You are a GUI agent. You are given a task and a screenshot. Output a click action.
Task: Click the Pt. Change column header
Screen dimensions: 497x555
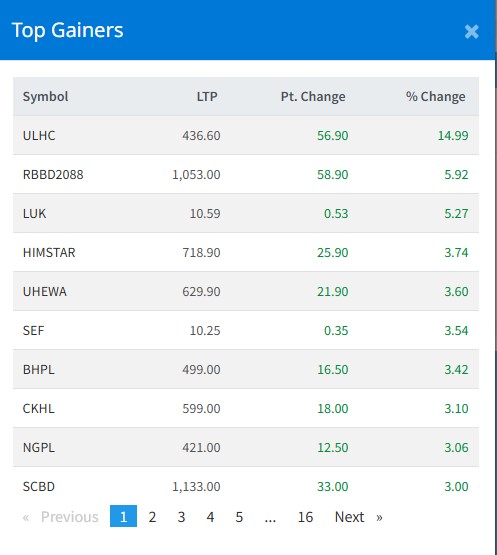click(313, 97)
